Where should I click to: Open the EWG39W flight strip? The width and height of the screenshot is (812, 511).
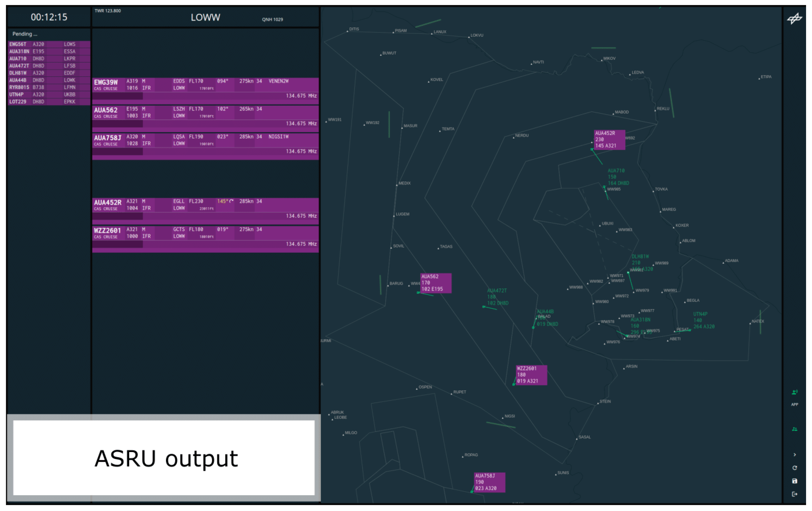pyautogui.click(x=106, y=82)
